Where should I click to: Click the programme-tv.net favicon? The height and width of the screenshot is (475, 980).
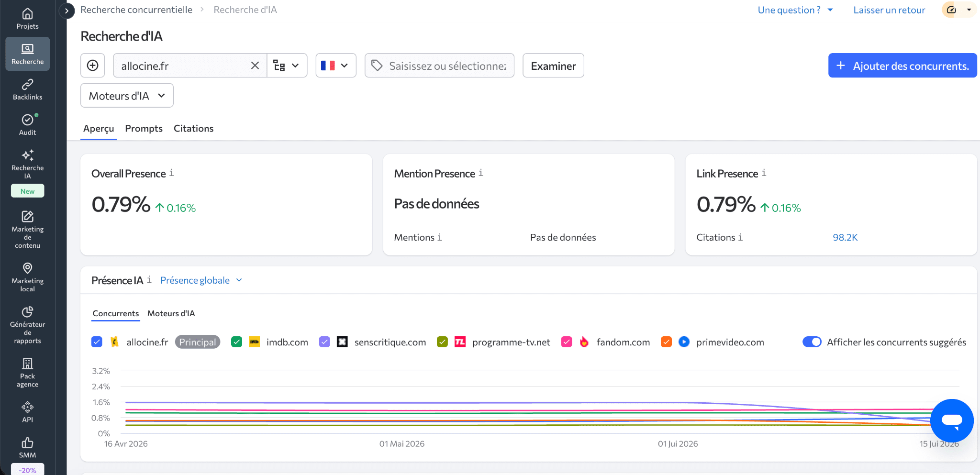[x=460, y=342]
